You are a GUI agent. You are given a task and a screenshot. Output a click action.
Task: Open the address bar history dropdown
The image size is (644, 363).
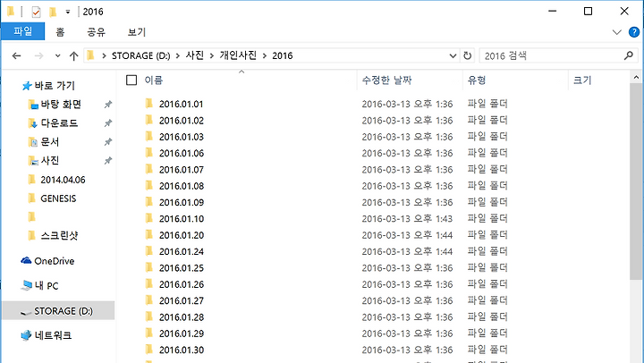pyautogui.click(x=453, y=55)
